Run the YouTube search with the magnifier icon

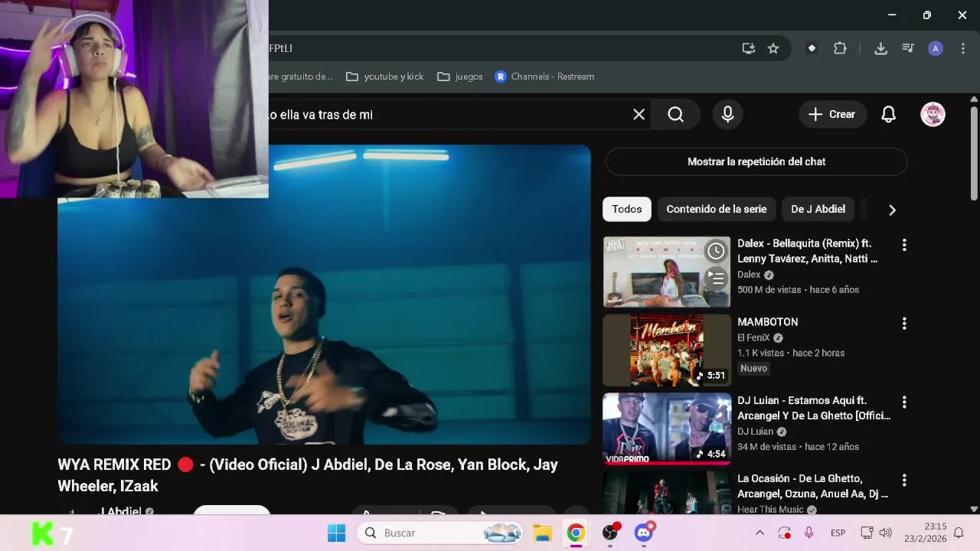pos(675,115)
